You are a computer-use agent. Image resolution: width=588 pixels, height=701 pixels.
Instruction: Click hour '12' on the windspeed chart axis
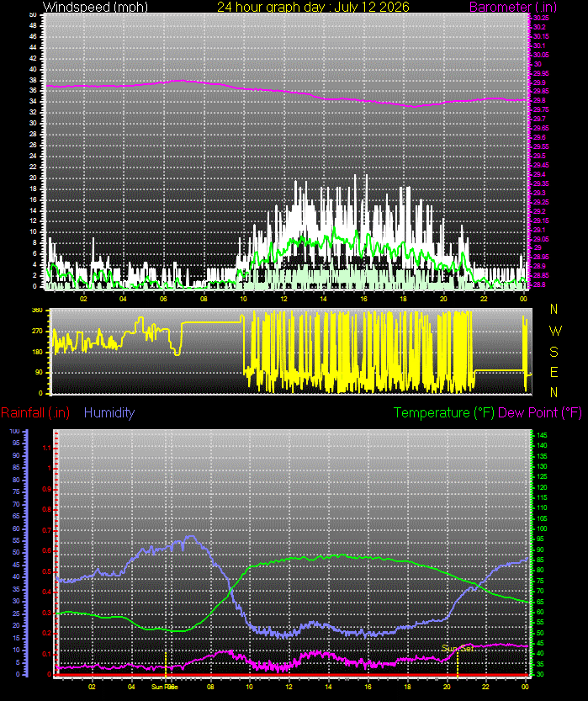tap(283, 299)
